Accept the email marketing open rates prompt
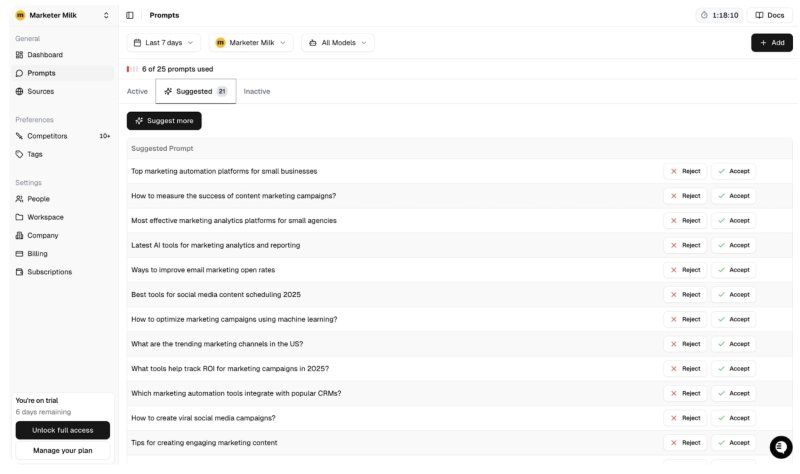The image size is (800, 474). [x=733, y=270]
